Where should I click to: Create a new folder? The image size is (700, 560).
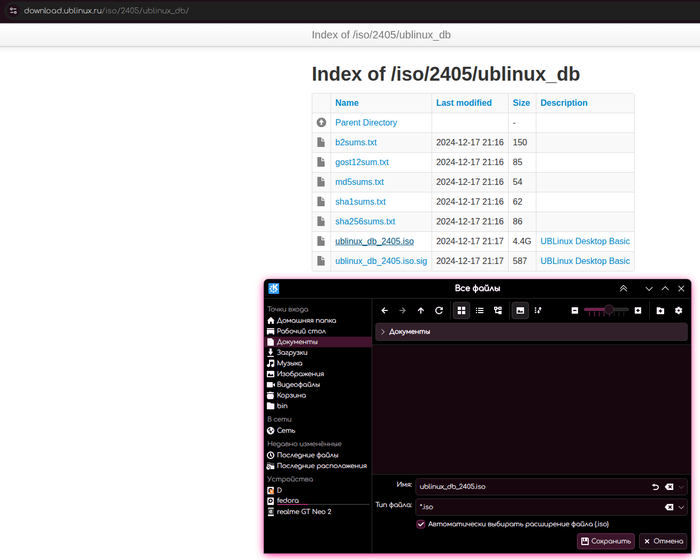pos(660,310)
